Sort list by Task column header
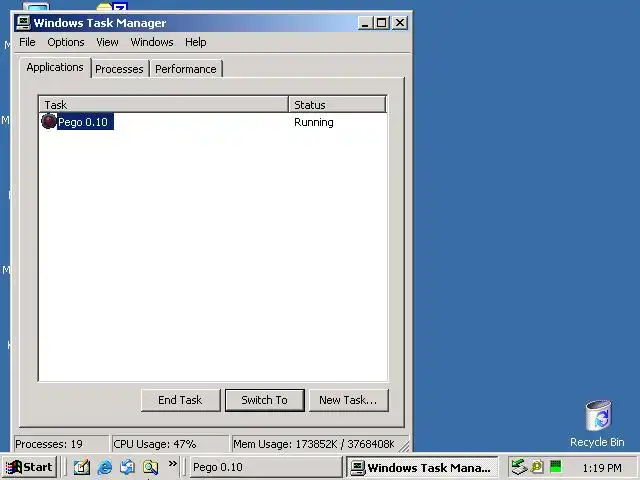 163,104
